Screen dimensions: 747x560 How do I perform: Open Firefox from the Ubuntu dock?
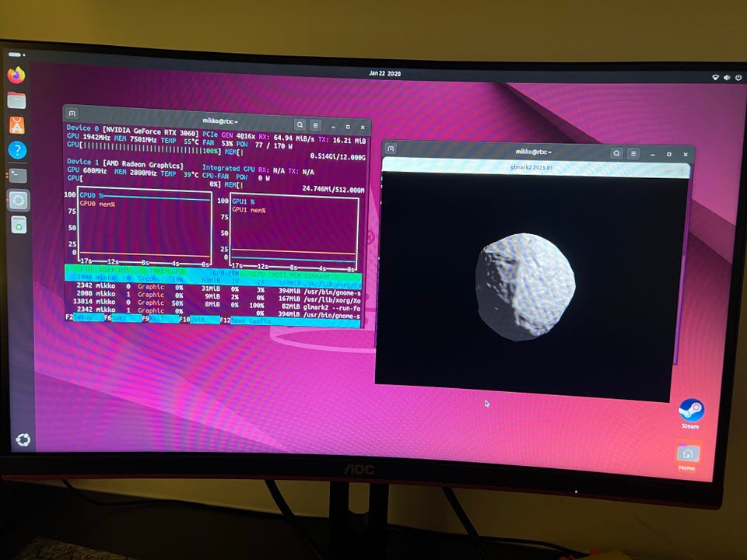pos(16,75)
